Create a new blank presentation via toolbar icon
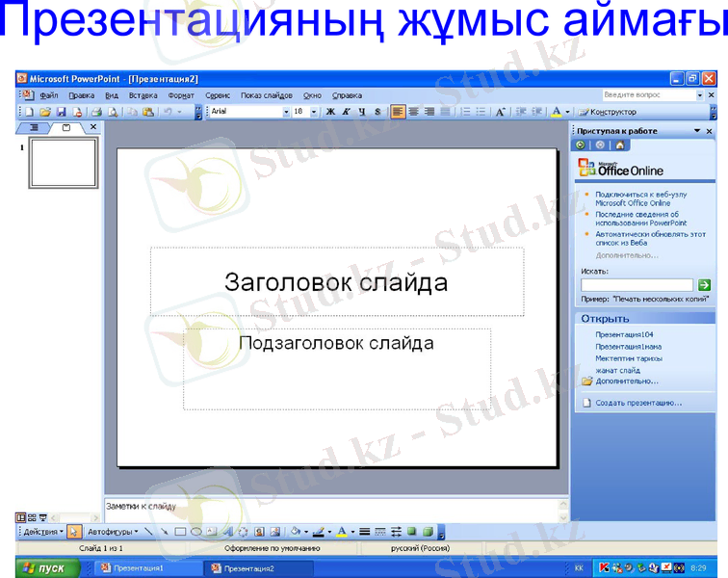 30,112
